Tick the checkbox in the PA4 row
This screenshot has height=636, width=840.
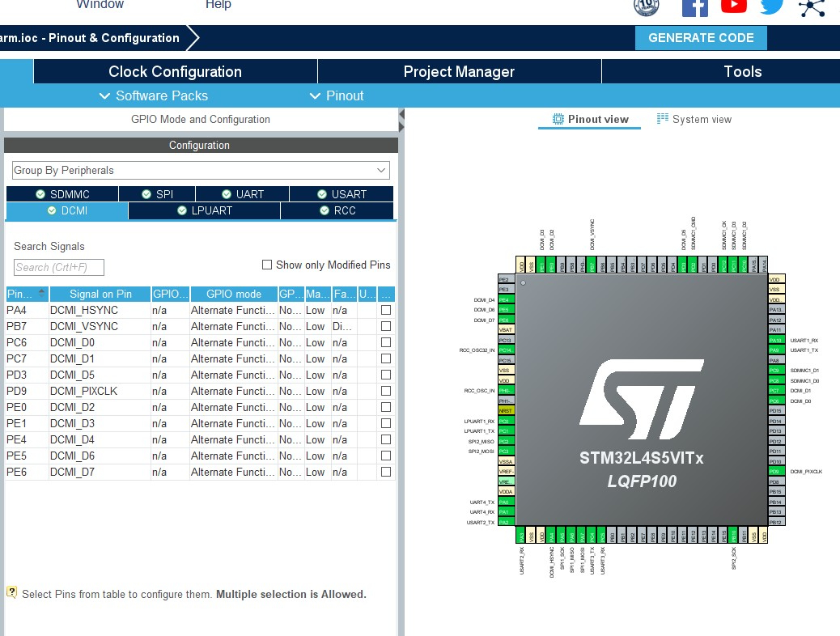(x=386, y=310)
